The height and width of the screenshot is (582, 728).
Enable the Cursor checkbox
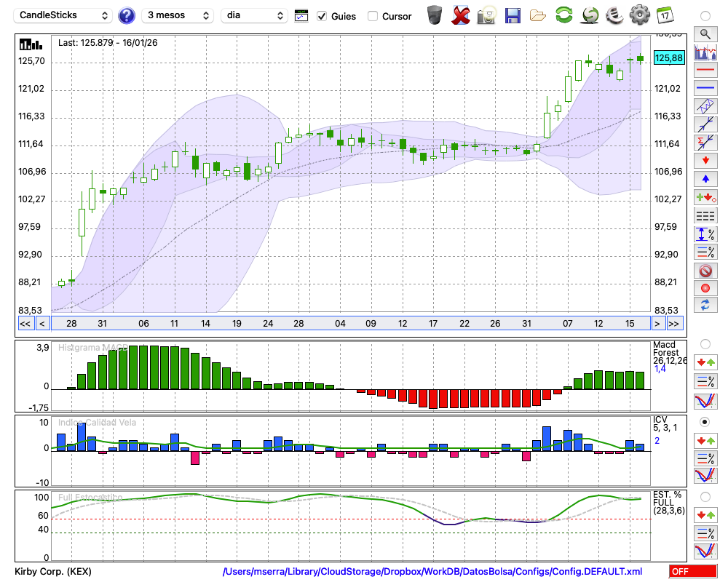(373, 16)
